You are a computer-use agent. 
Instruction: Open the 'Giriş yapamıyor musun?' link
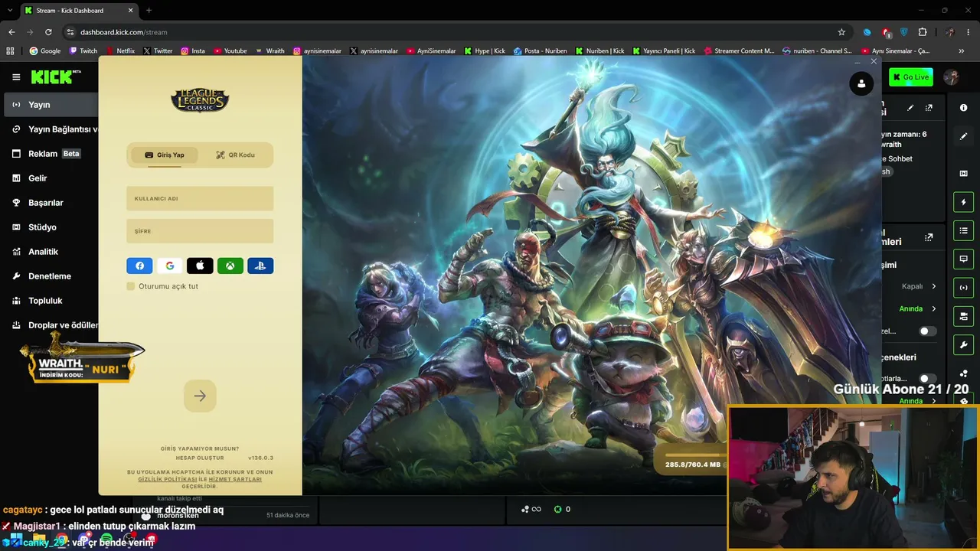point(200,448)
